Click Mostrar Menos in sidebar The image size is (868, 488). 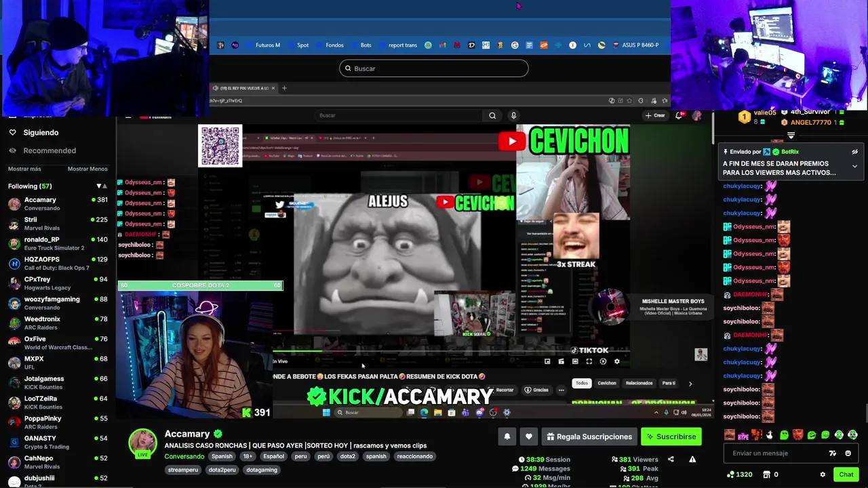(x=87, y=169)
